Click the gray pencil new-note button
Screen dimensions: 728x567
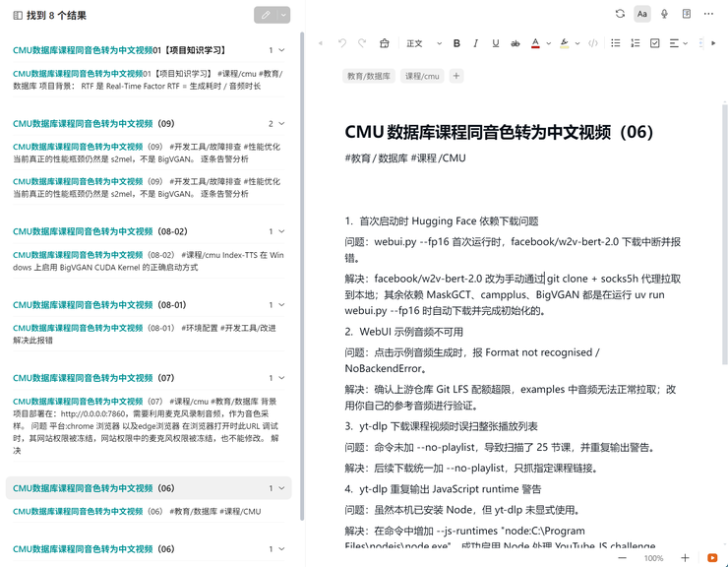266,15
